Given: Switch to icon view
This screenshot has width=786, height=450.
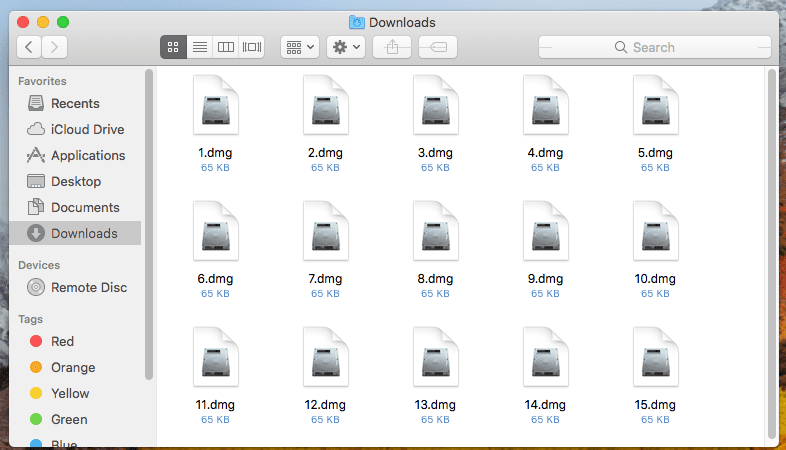Looking at the screenshot, I should [x=173, y=47].
